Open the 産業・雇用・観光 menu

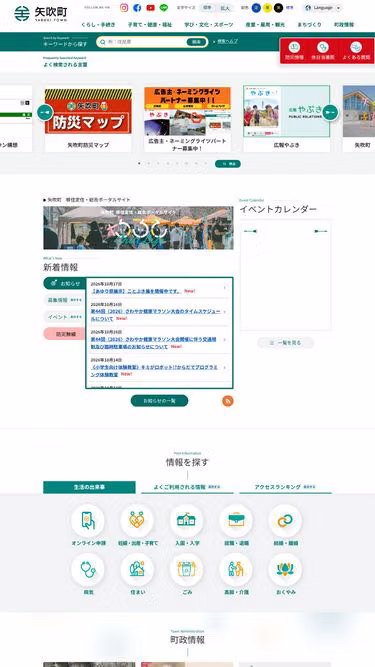click(x=265, y=25)
